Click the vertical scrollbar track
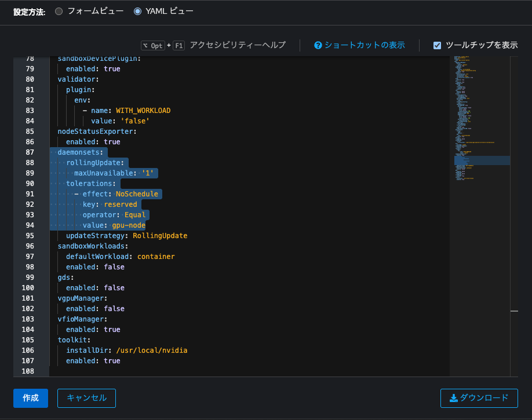The height and width of the screenshot is (420, 532). coord(514,217)
